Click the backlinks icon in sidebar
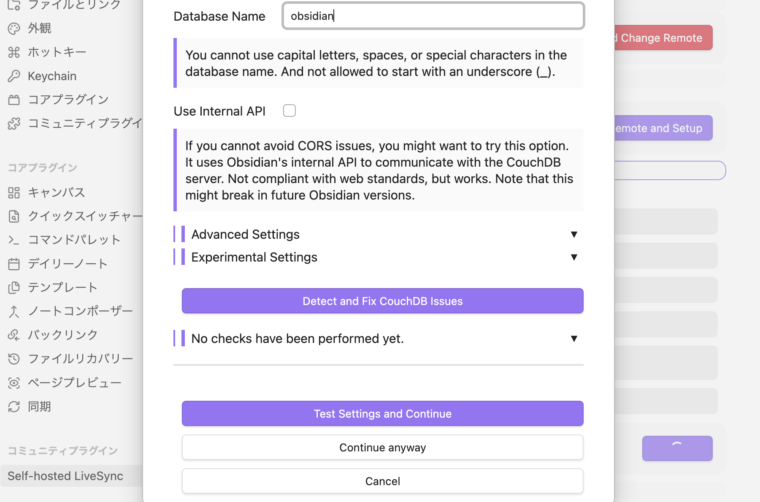This screenshot has width=760, height=502. [14, 335]
